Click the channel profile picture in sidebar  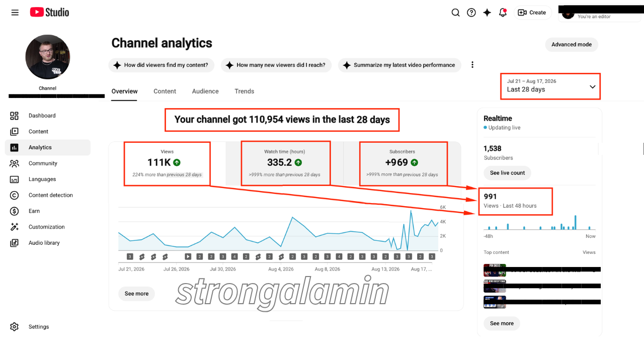point(48,57)
